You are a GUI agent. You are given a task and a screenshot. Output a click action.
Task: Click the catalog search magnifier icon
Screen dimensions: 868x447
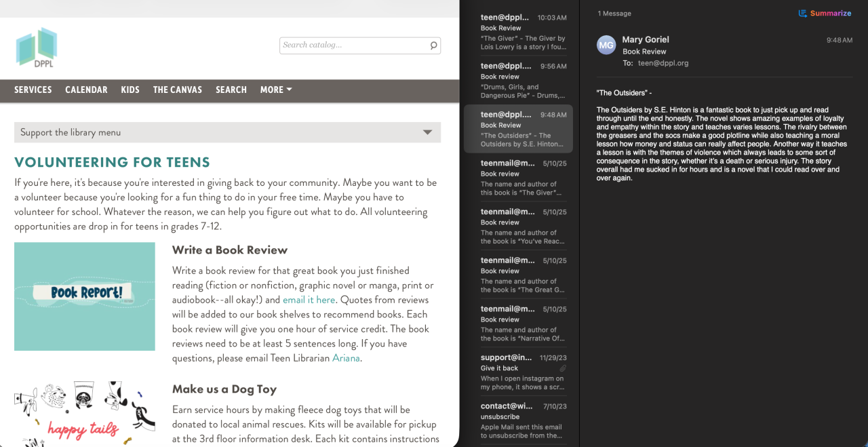[433, 45]
